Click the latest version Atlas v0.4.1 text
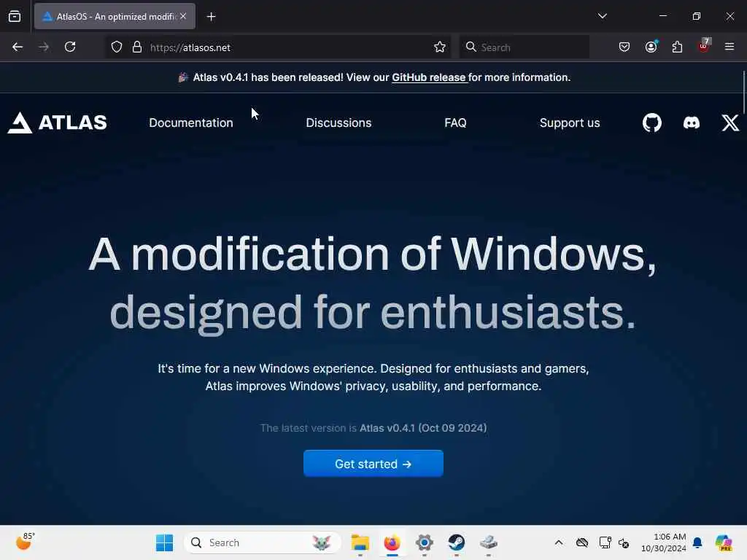 pyautogui.click(x=373, y=428)
